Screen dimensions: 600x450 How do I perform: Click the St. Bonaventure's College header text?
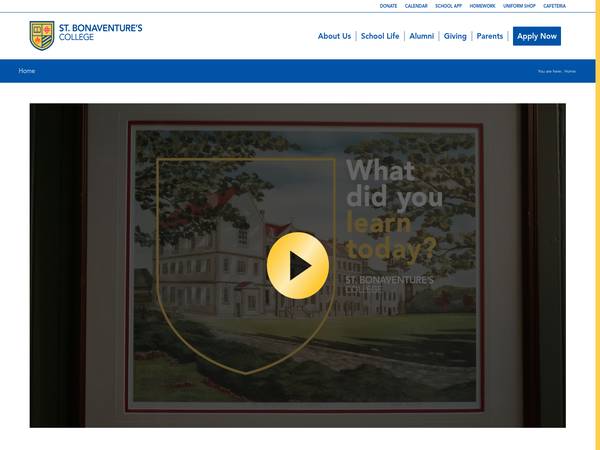click(x=100, y=32)
